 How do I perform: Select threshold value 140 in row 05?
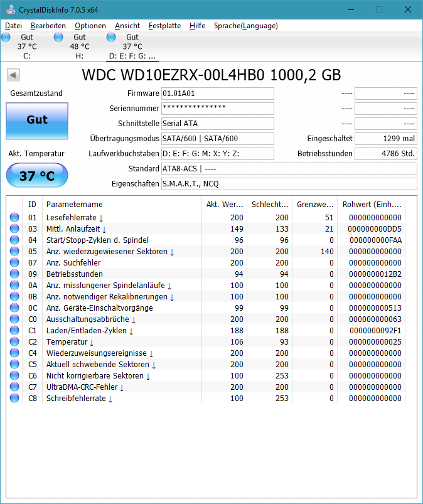pos(327,251)
